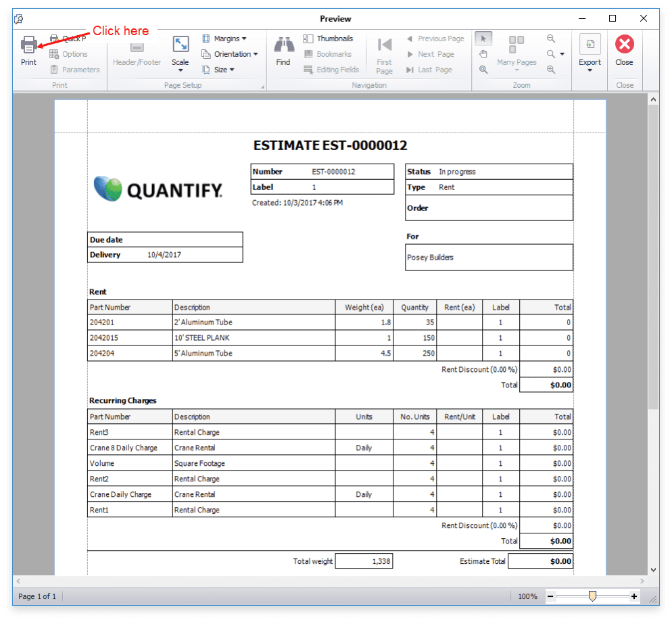Toggle Editing Fields highlighting

(x=331, y=70)
